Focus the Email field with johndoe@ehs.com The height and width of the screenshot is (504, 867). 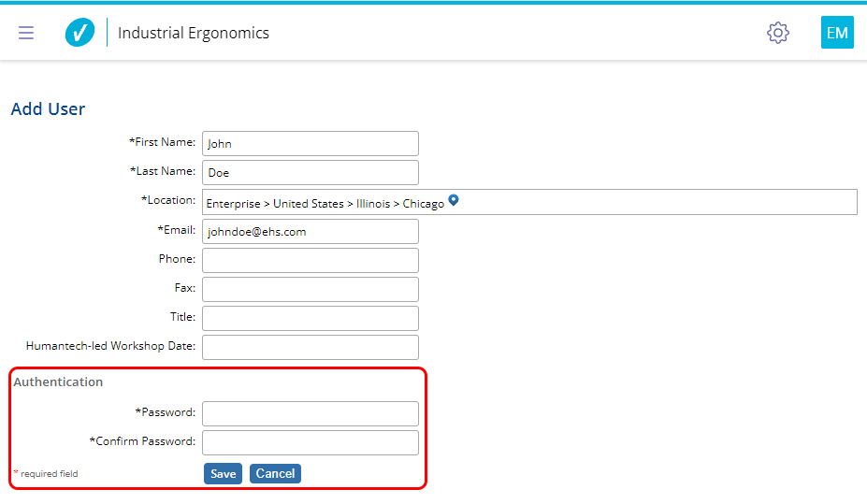311,232
